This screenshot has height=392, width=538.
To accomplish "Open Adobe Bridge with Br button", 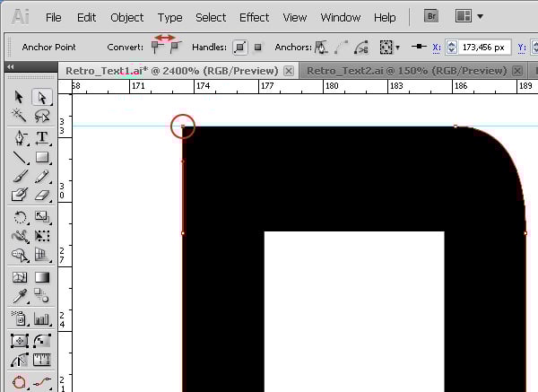I will pos(432,17).
